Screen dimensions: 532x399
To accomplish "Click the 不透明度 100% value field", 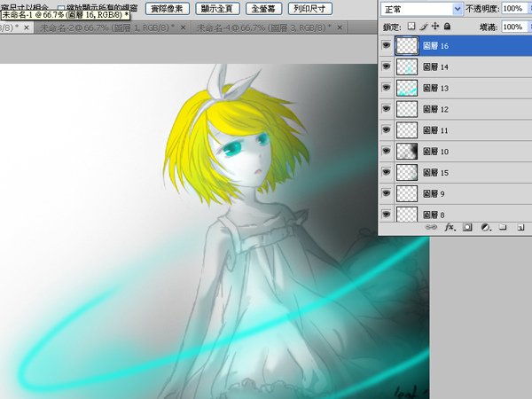I will [x=514, y=9].
